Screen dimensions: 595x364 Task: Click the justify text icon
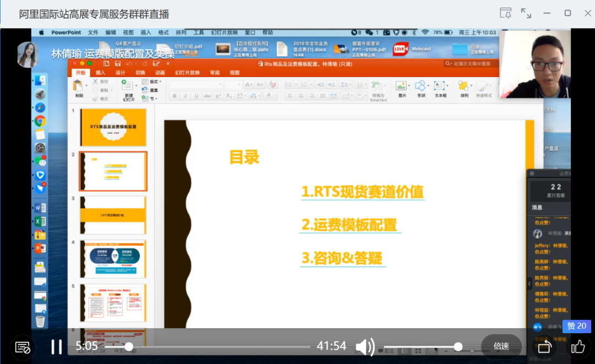[x=322, y=96]
